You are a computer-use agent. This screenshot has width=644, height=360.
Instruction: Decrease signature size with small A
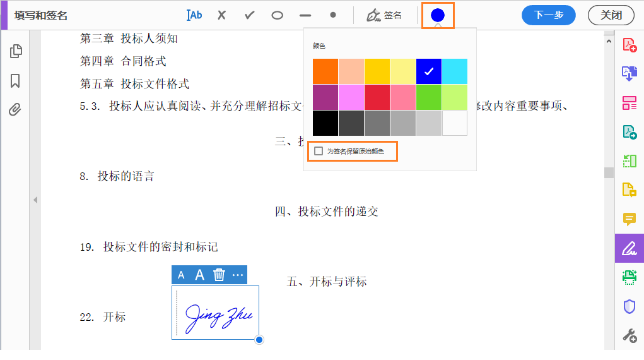click(181, 275)
